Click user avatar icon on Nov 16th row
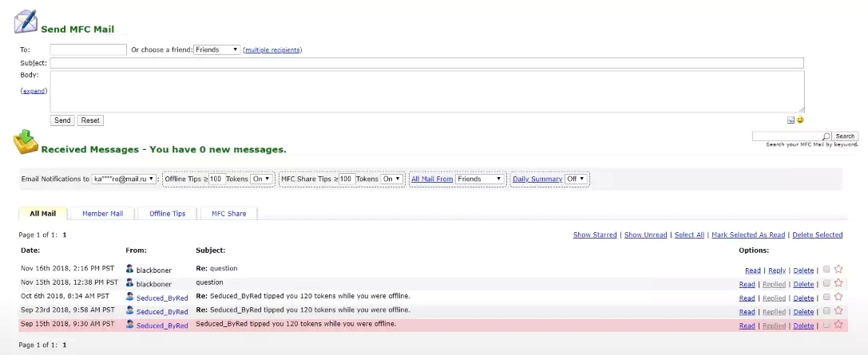The height and width of the screenshot is (355, 868). (129, 269)
